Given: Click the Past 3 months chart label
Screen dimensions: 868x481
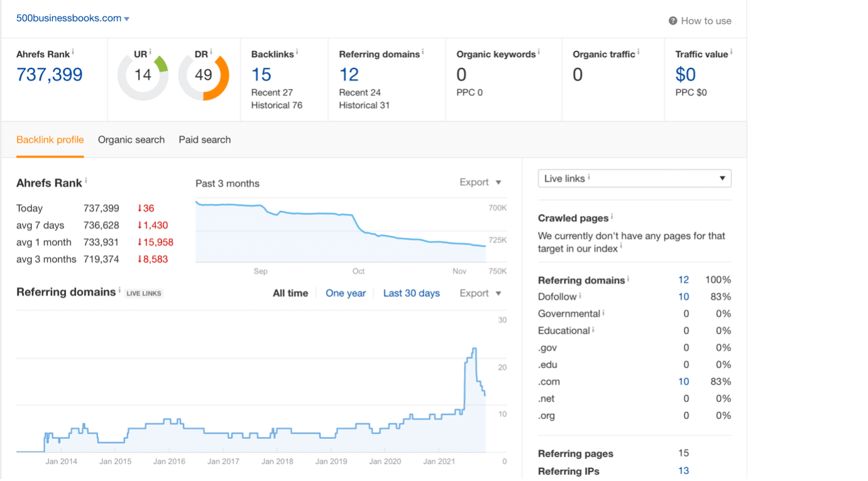Looking at the screenshot, I should pyautogui.click(x=228, y=183).
